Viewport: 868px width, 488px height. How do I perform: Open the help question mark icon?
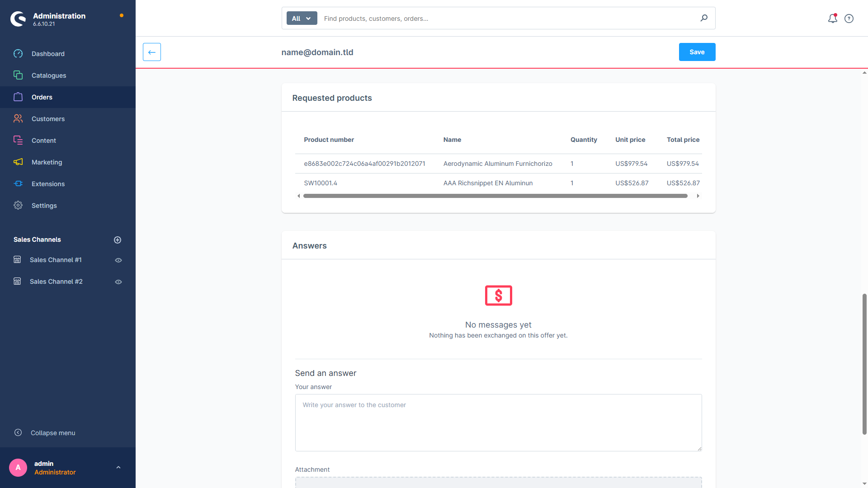pyautogui.click(x=849, y=19)
